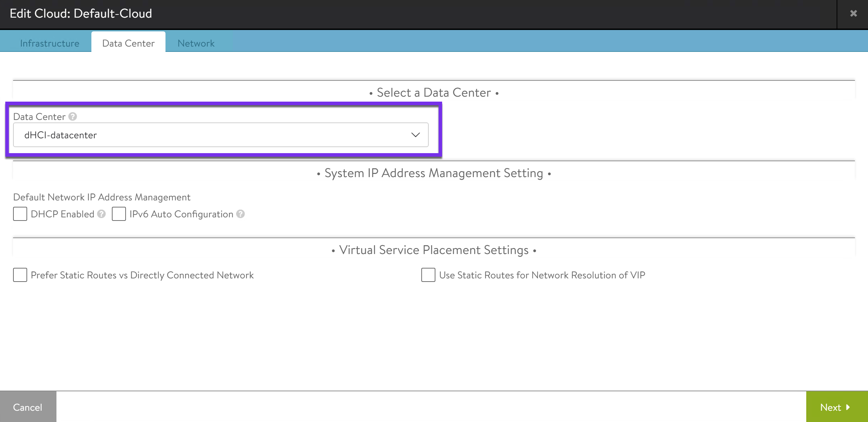Open dropdown showing dHCI-datacenter
The height and width of the screenshot is (422, 868).
pyautogui.click(x=221, y=135)
